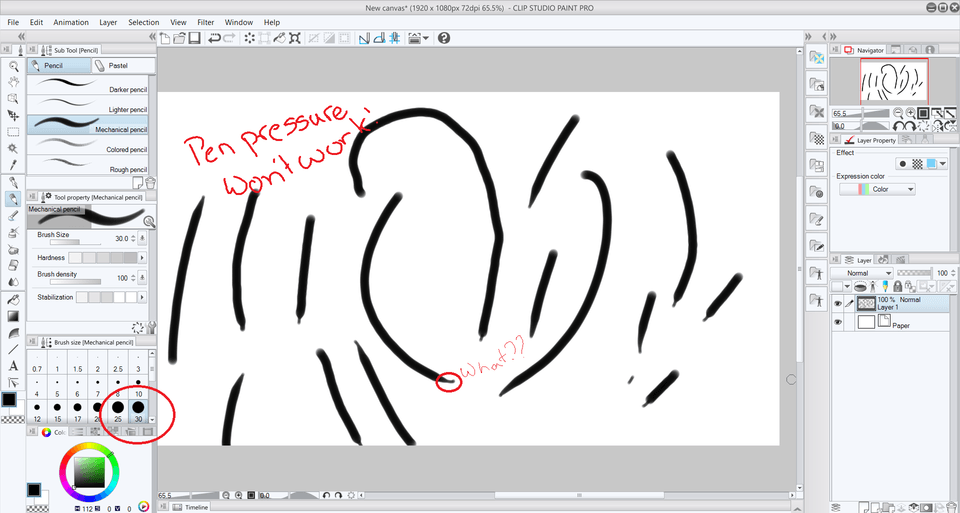The width and height of the screenshot is (960, 513).
Task: Expand Hardness options arrow
Action: tap(143, 258)
